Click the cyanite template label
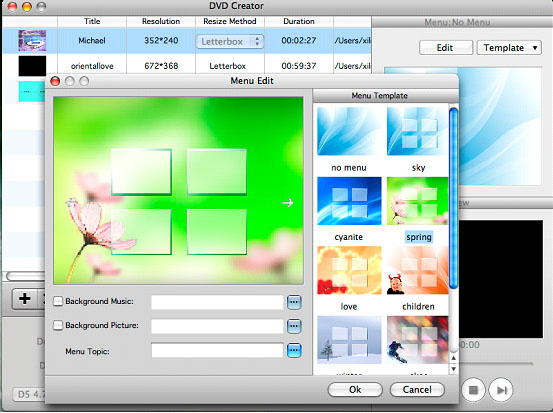 (348, 237)
